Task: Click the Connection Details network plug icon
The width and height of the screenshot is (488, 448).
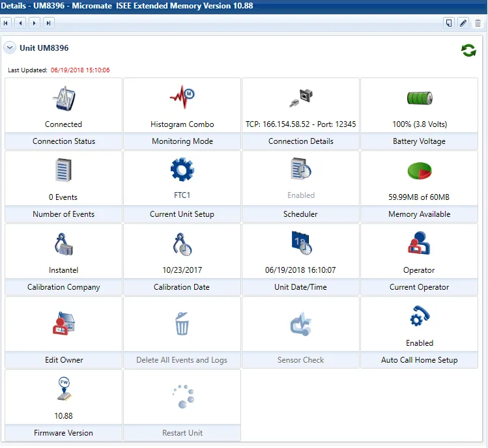Action: pyautogui.click(x=301, y=98)
